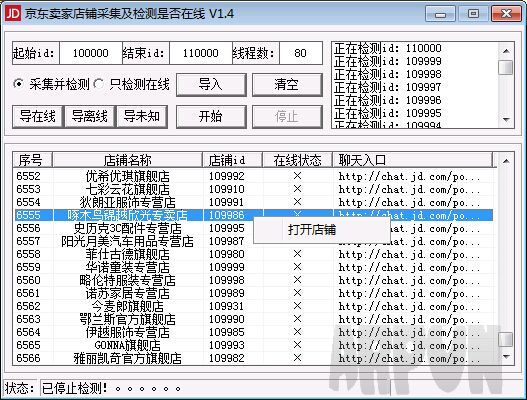Click the 线程数 input field
The image size is (527, 400).
coord(300,53)
